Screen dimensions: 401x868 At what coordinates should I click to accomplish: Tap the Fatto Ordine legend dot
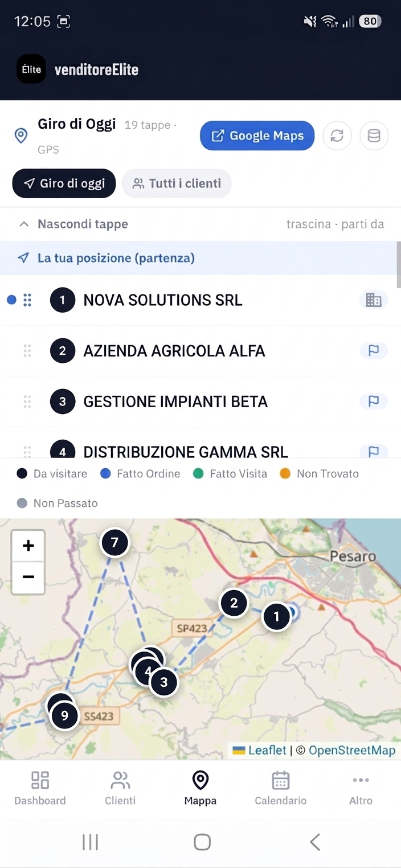[x=105, y=474]
